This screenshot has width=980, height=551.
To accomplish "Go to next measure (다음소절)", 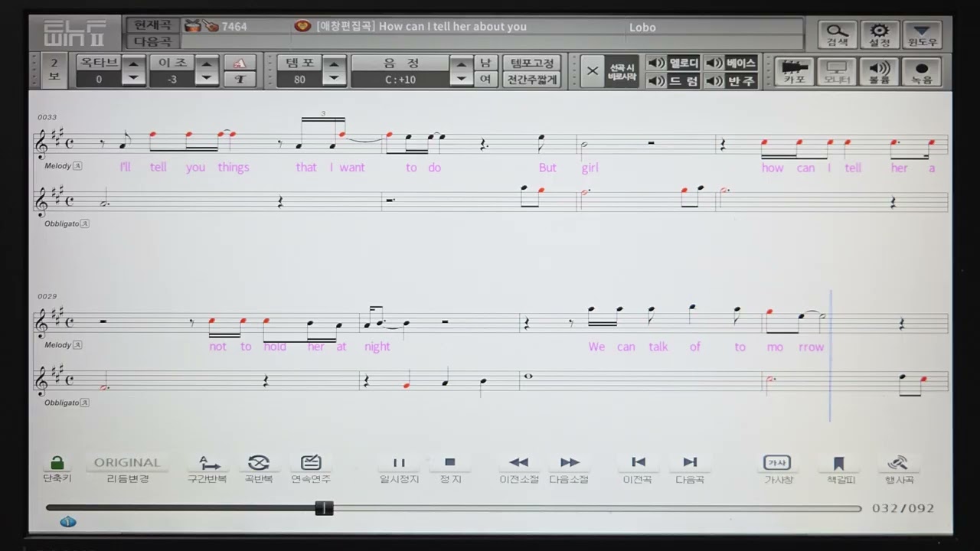I will click(569, 469).
